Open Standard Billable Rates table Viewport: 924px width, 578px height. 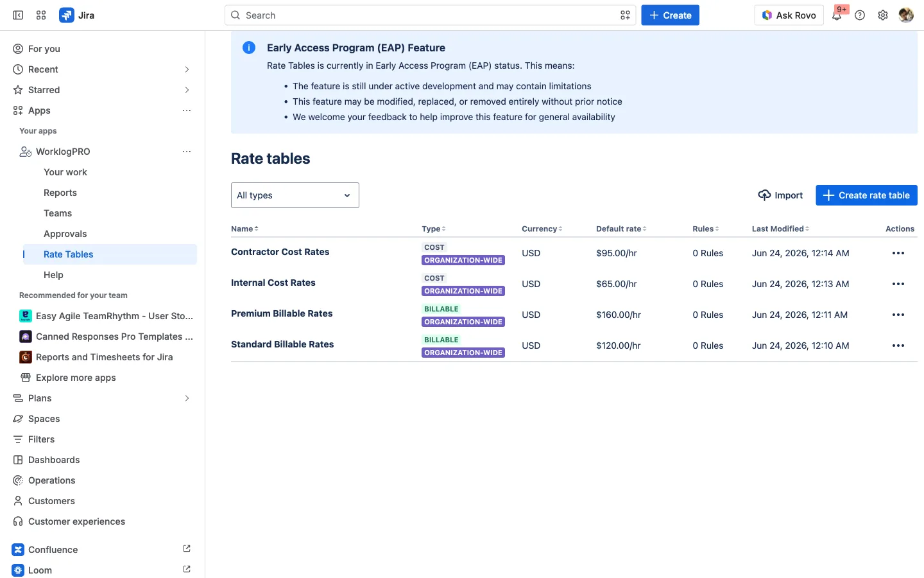click(x=282, y=344)
